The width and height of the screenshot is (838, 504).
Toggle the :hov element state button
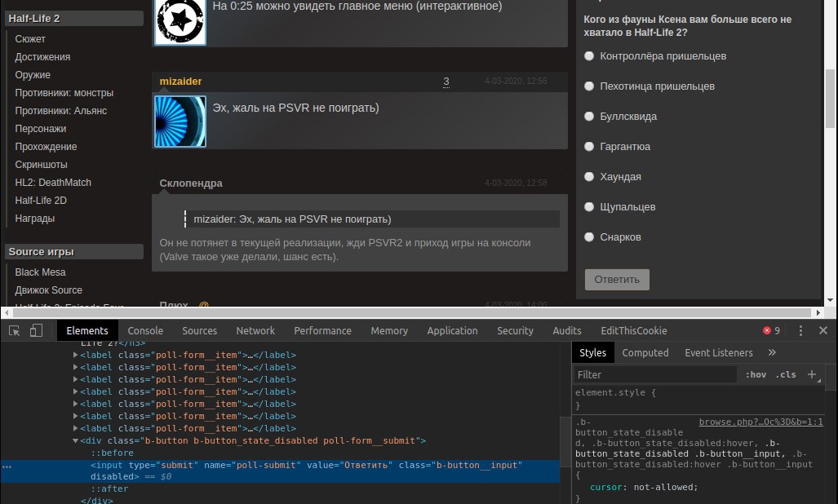coord(756,375)
